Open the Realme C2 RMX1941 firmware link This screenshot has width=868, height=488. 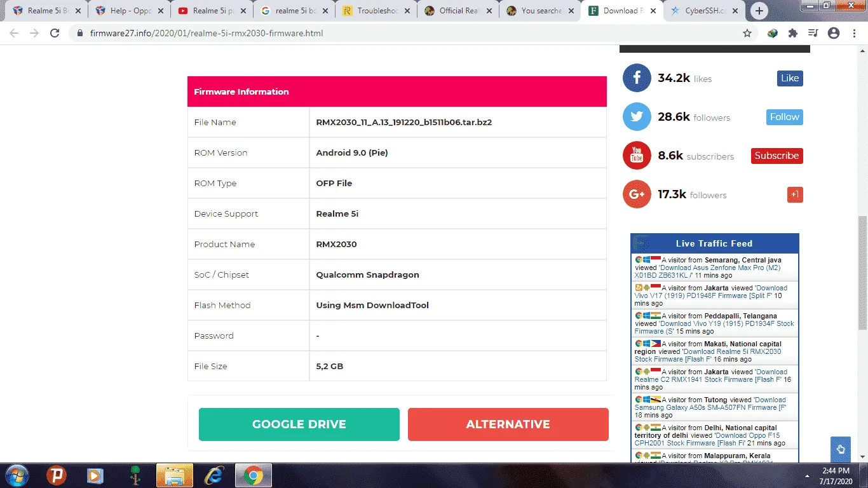711,376
